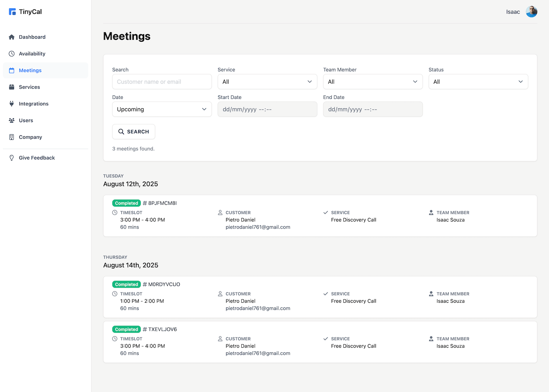The height and width of the screenshot is (392, 549).
Task: Open the Availability menu item
Action: [x=32, y=54]
